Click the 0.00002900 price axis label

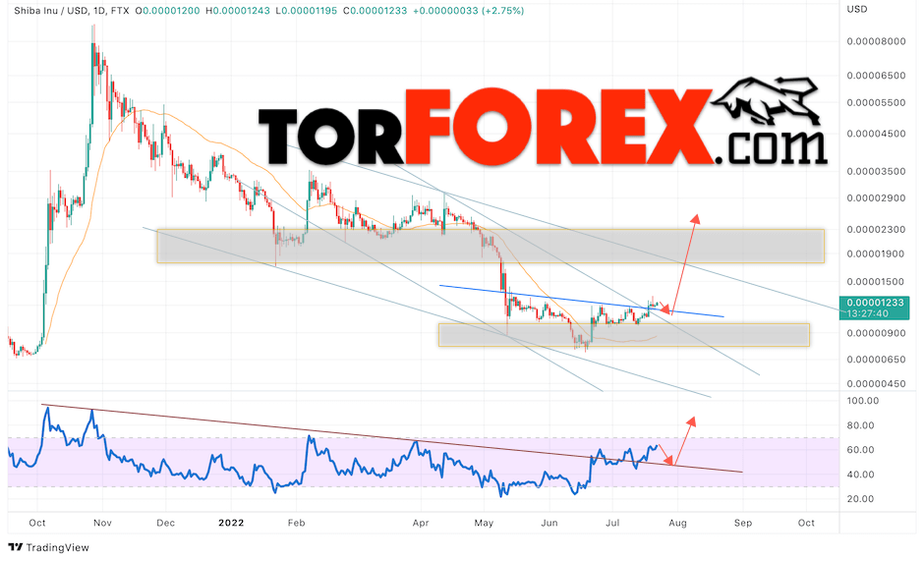[876, 198]
